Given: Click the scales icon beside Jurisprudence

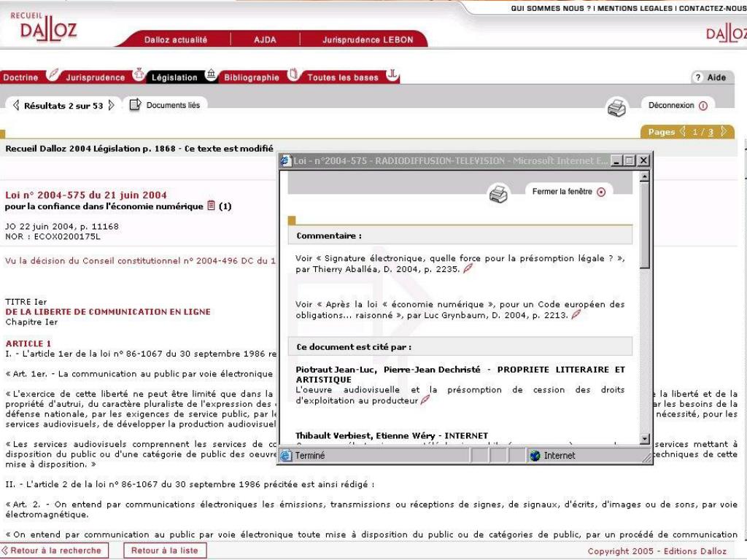Looking at the screenshot, I should [139, 74].
